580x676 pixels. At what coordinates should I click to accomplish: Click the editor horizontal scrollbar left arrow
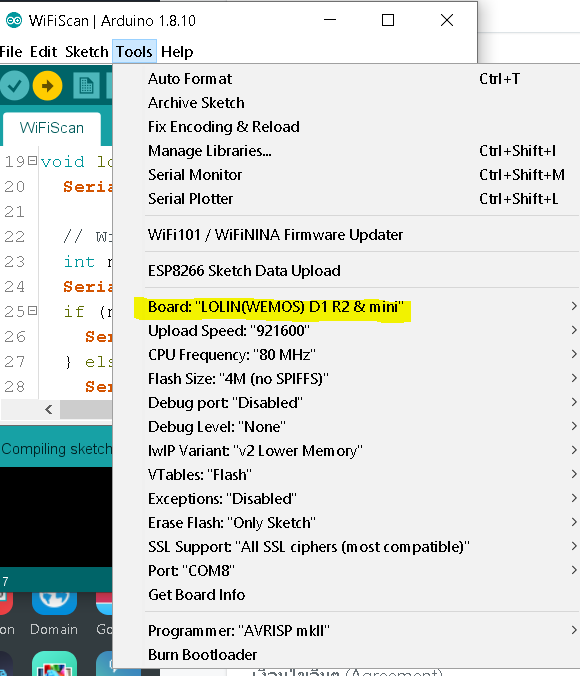coord(49,409)
